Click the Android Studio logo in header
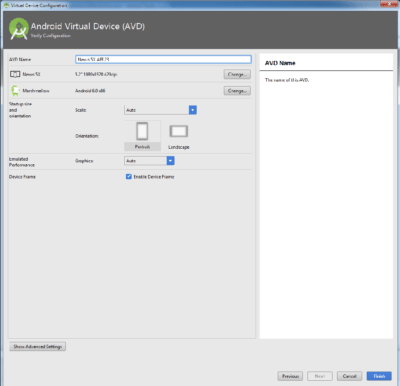 [19, 29]
